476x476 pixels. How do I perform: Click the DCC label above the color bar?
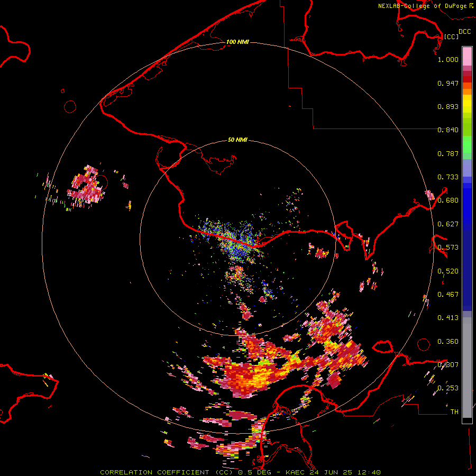coord(464,32)
